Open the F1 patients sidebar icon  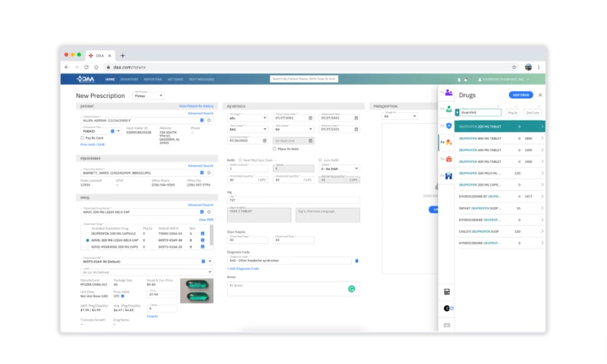[449, 93]
